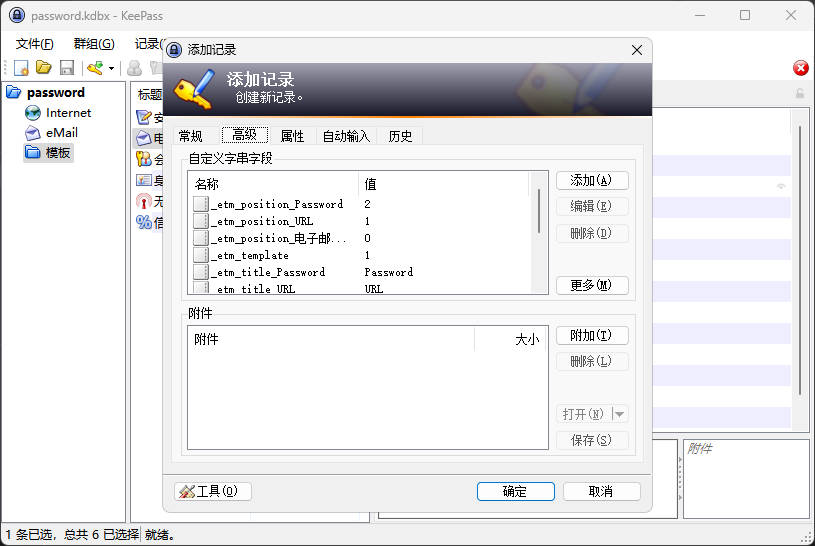Click the red close icon in main toolbar
815x546 pixels.
pyautogui.click(x=800, y=68)
